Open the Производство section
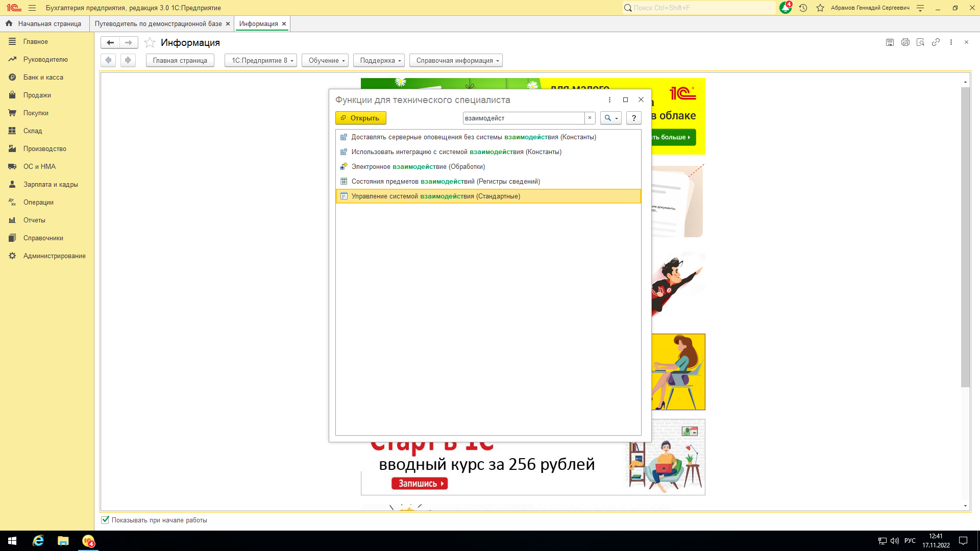 (47, 149)
